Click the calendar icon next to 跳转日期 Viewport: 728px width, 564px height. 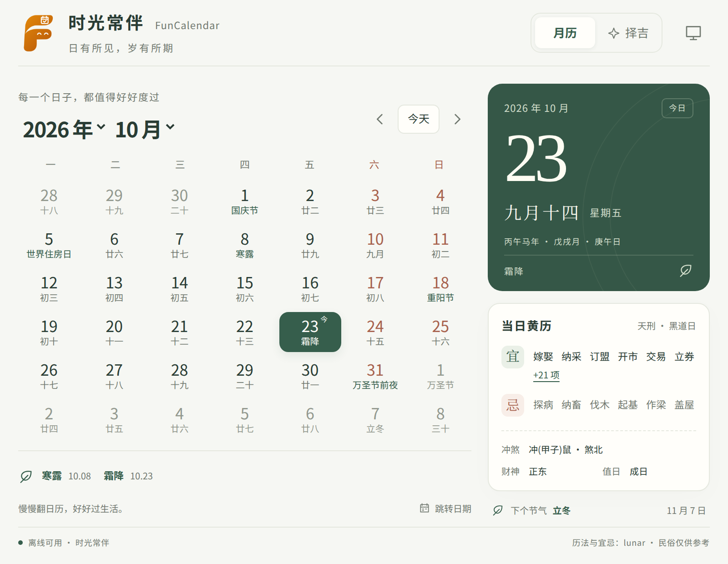coord(425,508)
